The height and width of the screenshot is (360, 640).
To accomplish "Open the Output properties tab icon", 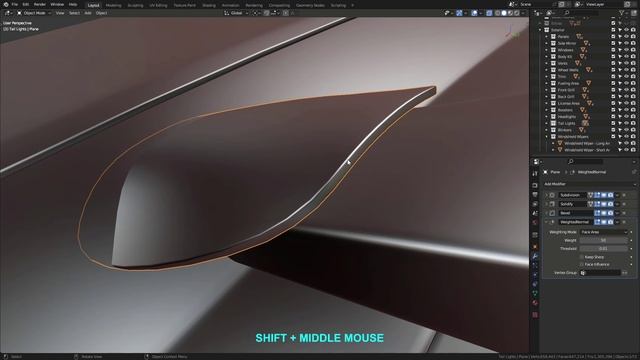I will [x=535, y=195].
